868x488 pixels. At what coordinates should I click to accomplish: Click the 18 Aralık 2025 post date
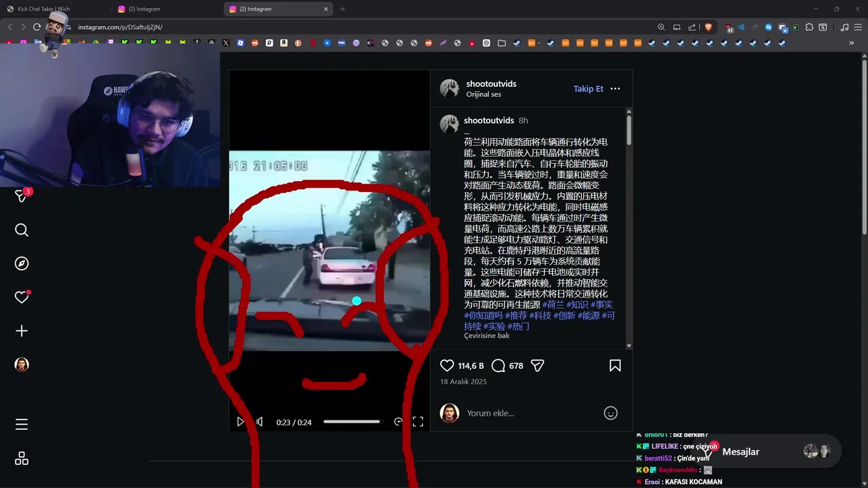coord(463,382)
